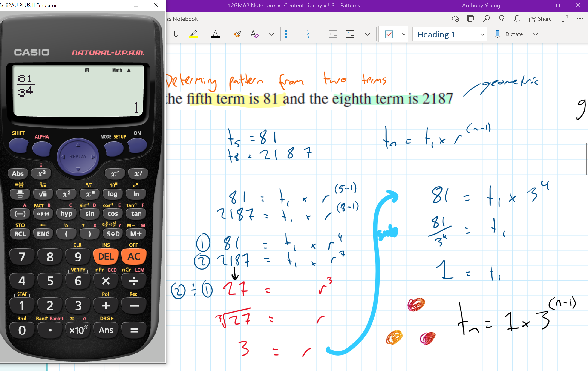The image size is (588, 371).
Task: Click the highlighter text color icon
Action: pos(193,34)
